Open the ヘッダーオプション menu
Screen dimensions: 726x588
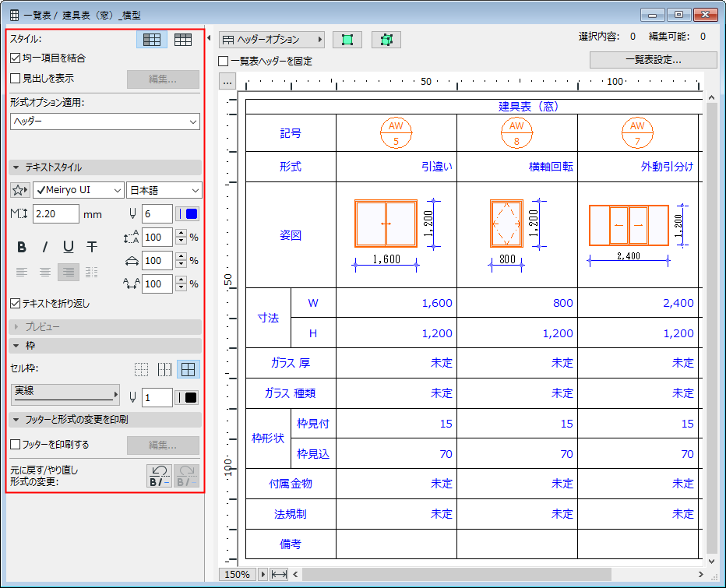(x=272, y=40)
